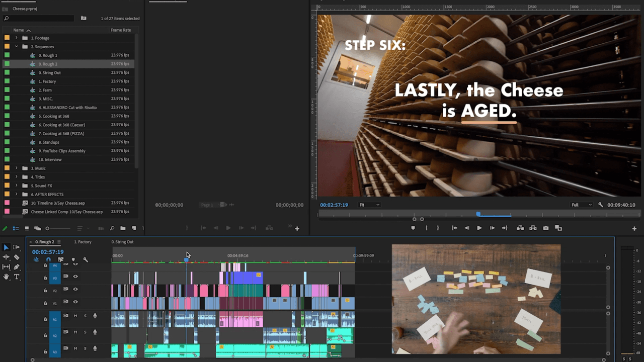
Task: Hide track V2 with eye icon
Action: 75,289
